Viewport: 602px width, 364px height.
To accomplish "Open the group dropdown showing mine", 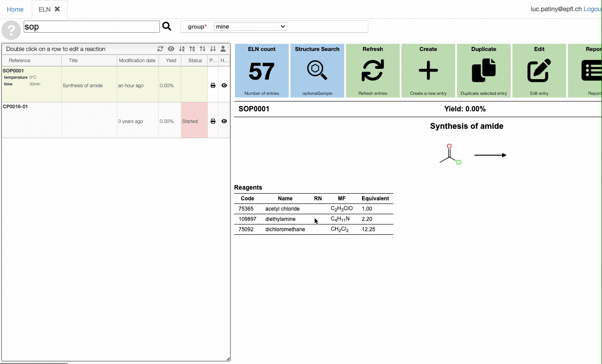I will [x=250, y=27].
